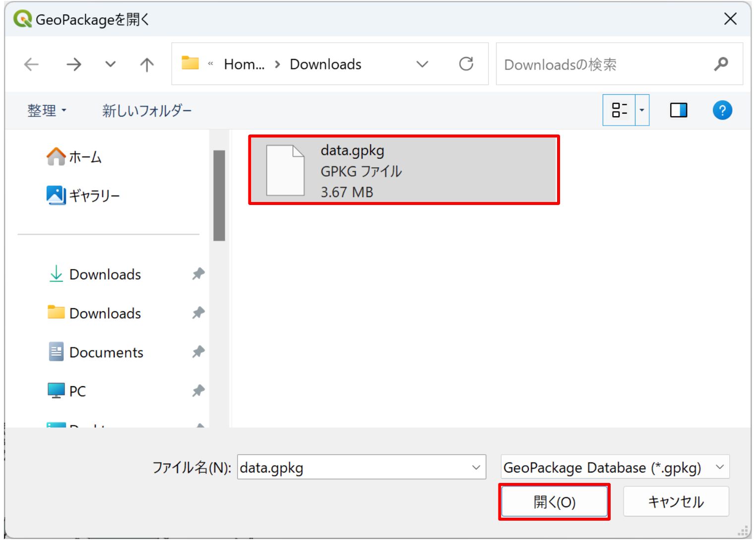Click the magnifier search icon

click(x=721, y=64)
